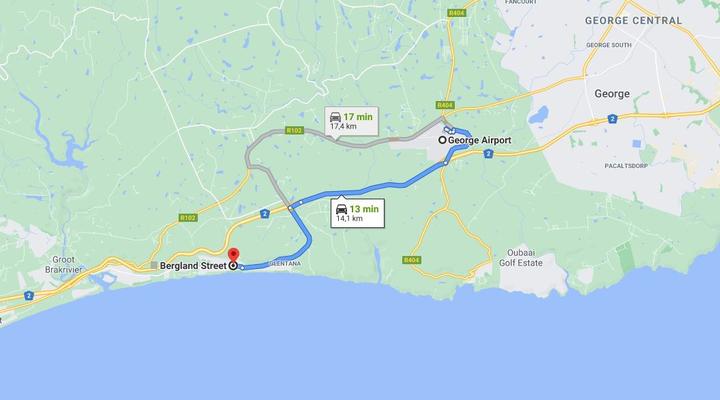Click the George city name label
The height and width of the screenshot is (400, 720).
coord(612,94)
